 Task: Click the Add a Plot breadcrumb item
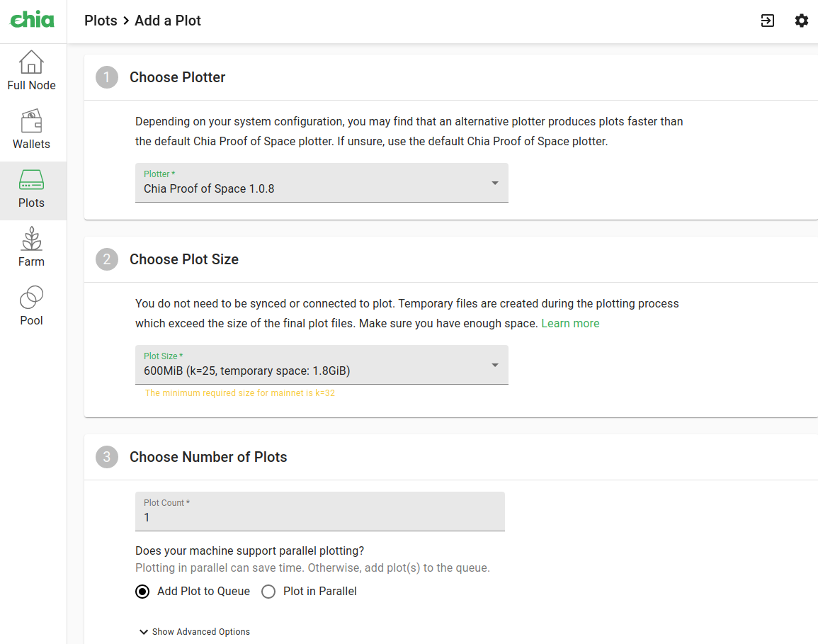[167, 21]
